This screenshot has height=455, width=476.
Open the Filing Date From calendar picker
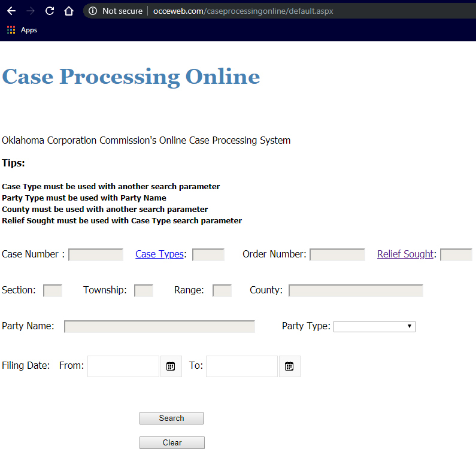pyautogui.click(x=171, y=366)
